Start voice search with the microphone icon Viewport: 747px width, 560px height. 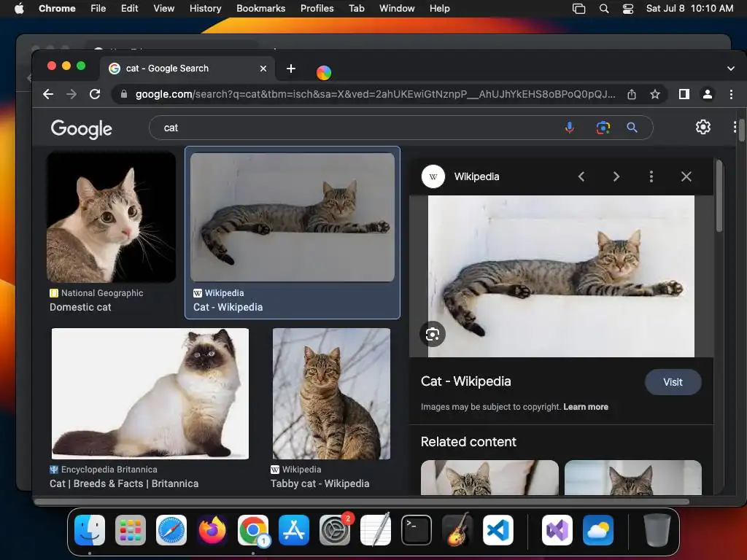tap(569, 128)
